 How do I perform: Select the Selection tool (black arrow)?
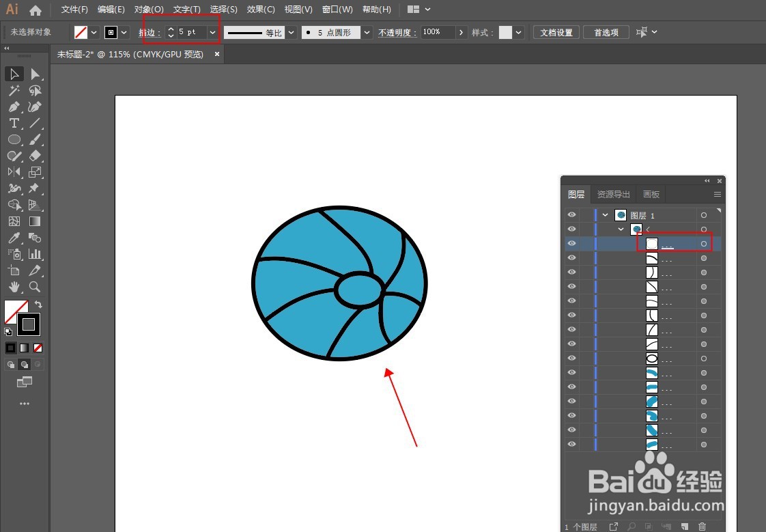pos(14,74)
